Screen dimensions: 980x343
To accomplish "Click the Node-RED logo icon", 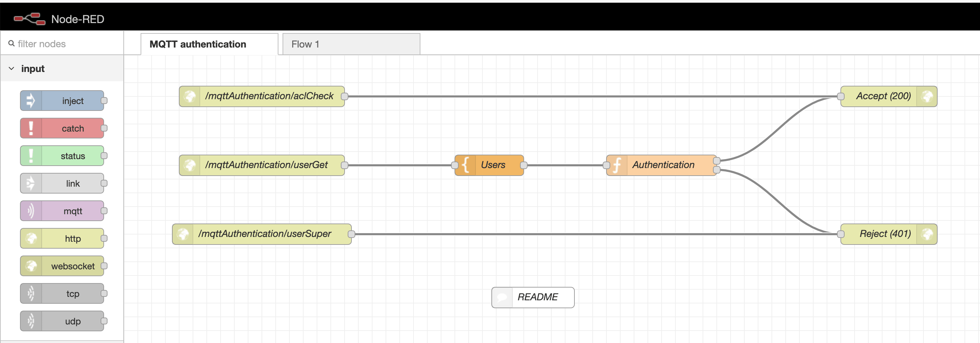I will click(29, 19).
